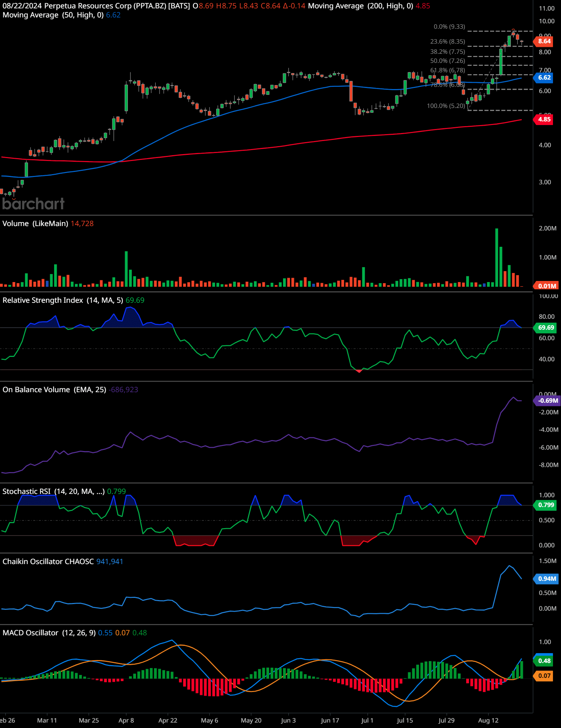Click the MACD 0.07 orange value tag
561x728 pixels.
pyautogui.click(x=544, y=676)
